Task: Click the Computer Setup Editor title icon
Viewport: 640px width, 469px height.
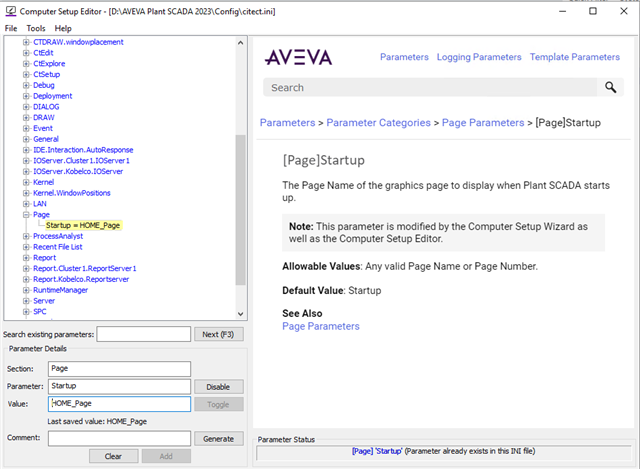Action: click(11, 11)
